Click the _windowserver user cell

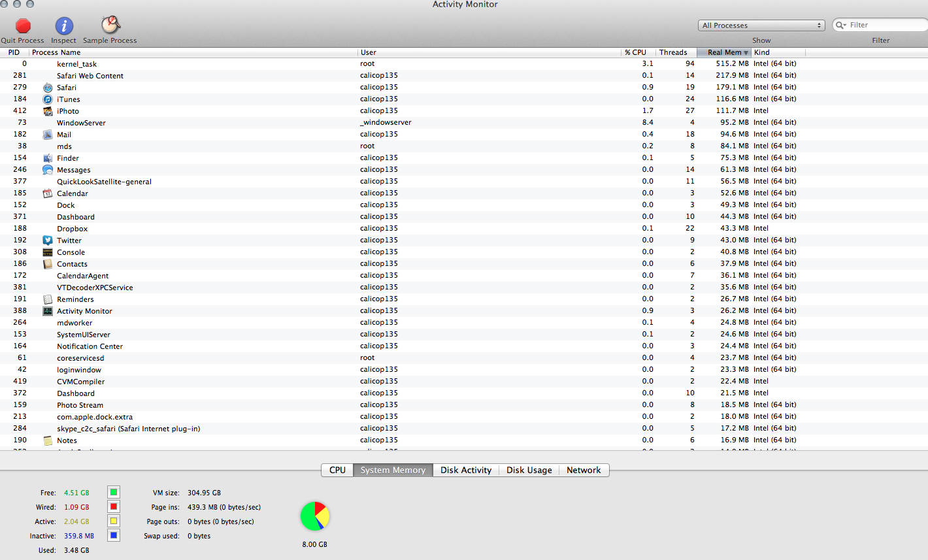pos(386,122)
